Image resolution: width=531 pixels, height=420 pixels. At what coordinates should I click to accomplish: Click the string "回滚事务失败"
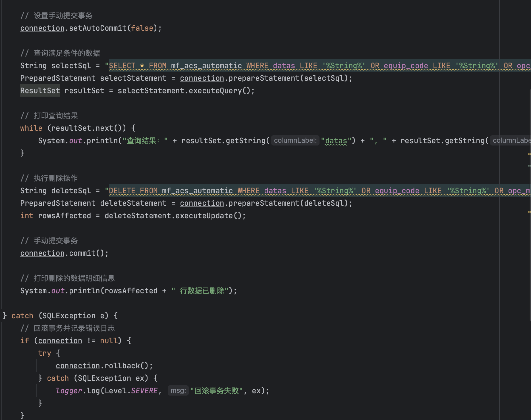pyautogui.click(x=216, y=391)
